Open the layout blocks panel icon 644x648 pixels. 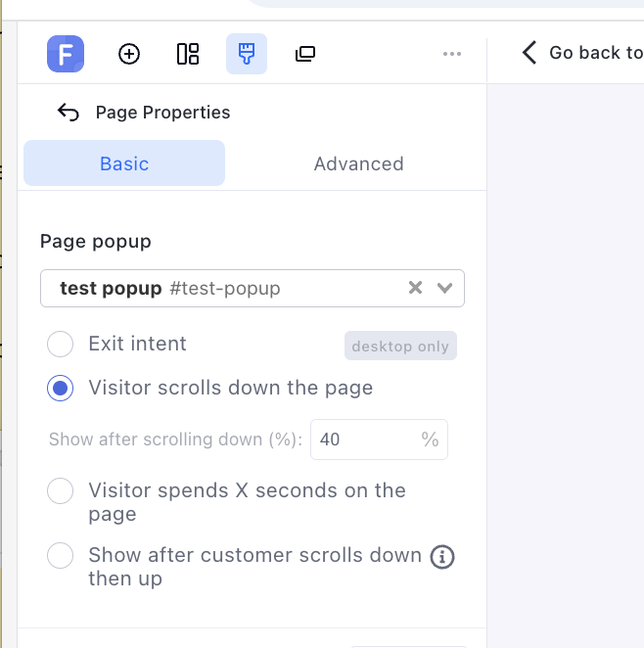188,54
